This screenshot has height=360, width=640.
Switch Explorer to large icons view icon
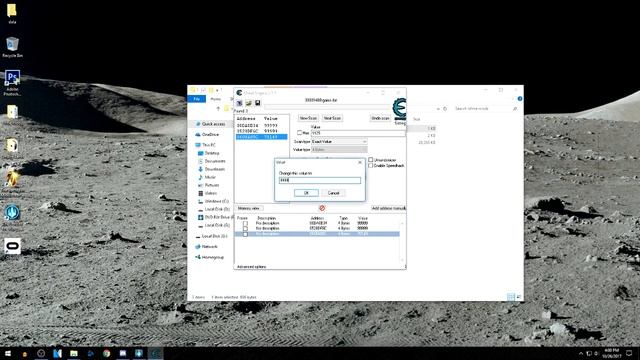(518, 297)
